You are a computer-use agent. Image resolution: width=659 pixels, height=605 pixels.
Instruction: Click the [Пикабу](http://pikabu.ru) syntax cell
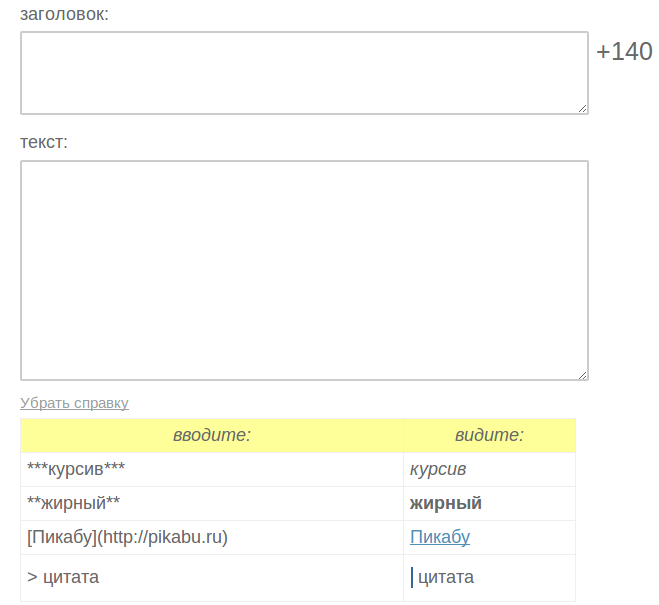(x=212, y=537)
